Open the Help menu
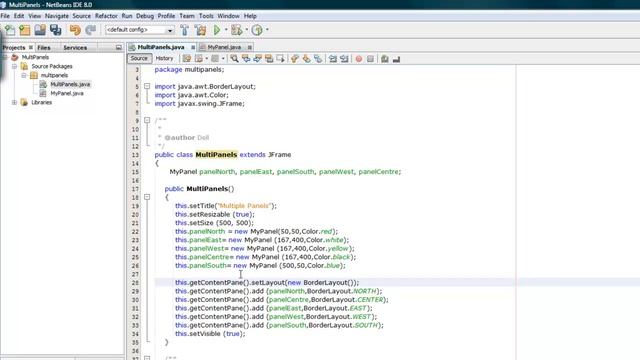The height and width of the screenshot is (360, 640). 250,16
